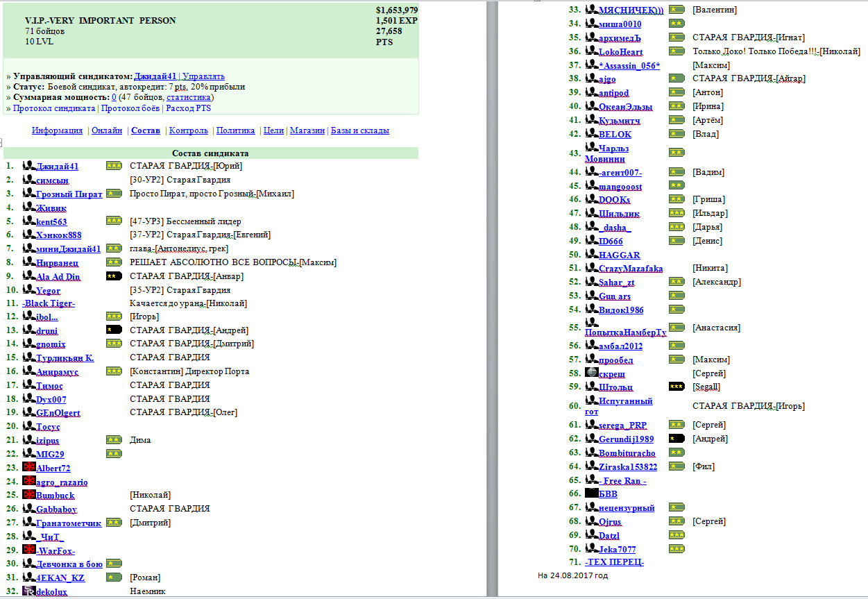Click the red skull icon beside Albert72
The width and height of the screenshot is (868, 599).
(x=29, y=466)
